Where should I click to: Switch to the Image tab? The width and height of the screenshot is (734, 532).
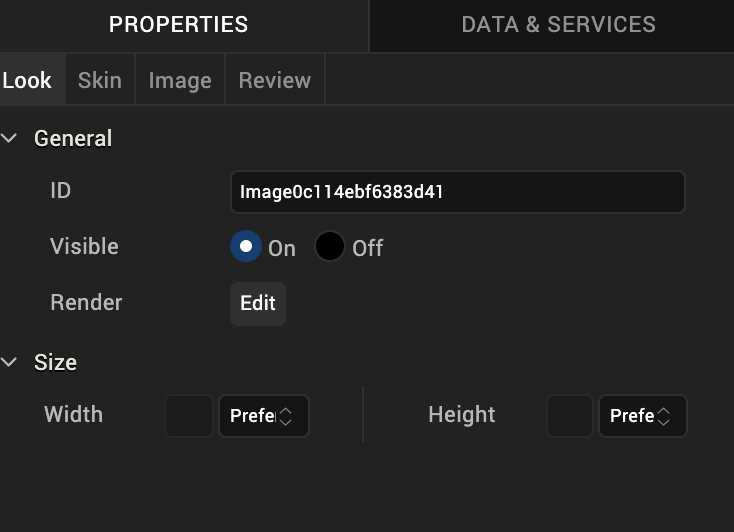click(x=180, y=80)
